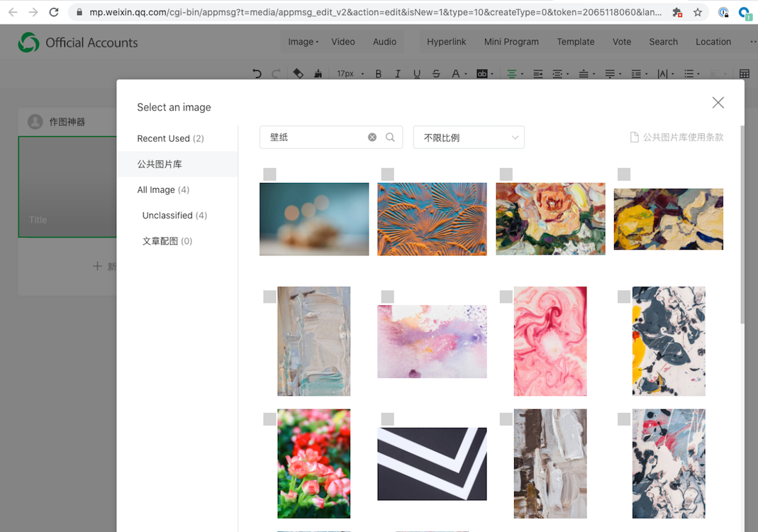Reload the page with refresh icon
758x532 pixels.
(54, 12)
